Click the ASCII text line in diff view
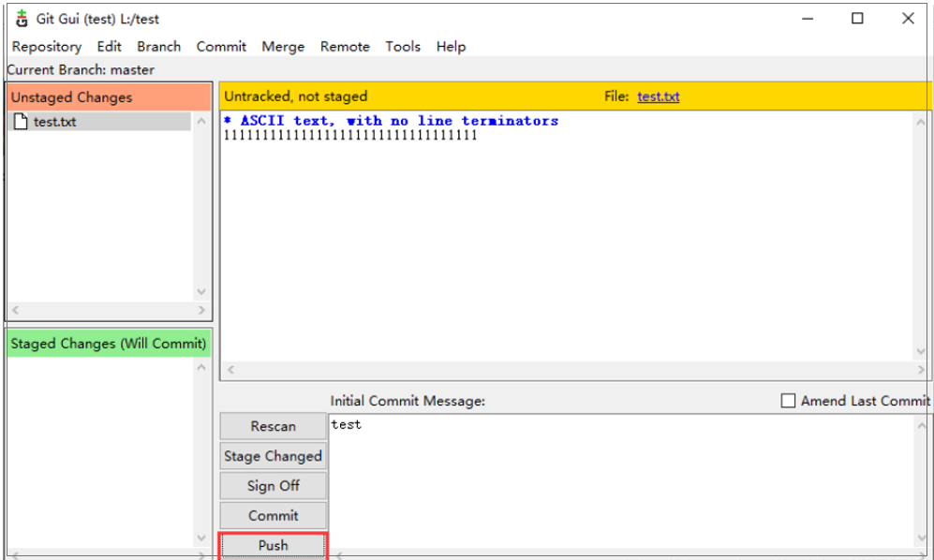Image resolution: width=934 pixels, height=560 pixels. [x=391, y=121]
